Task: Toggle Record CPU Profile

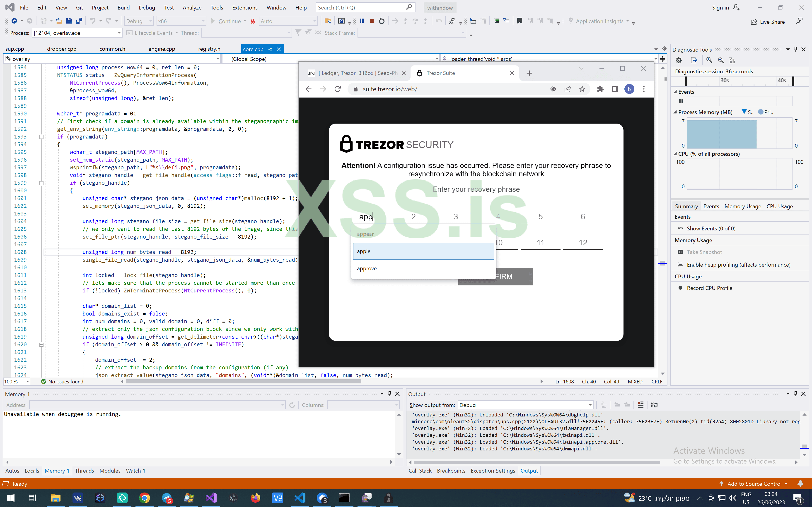Action: tap(709, 288)
